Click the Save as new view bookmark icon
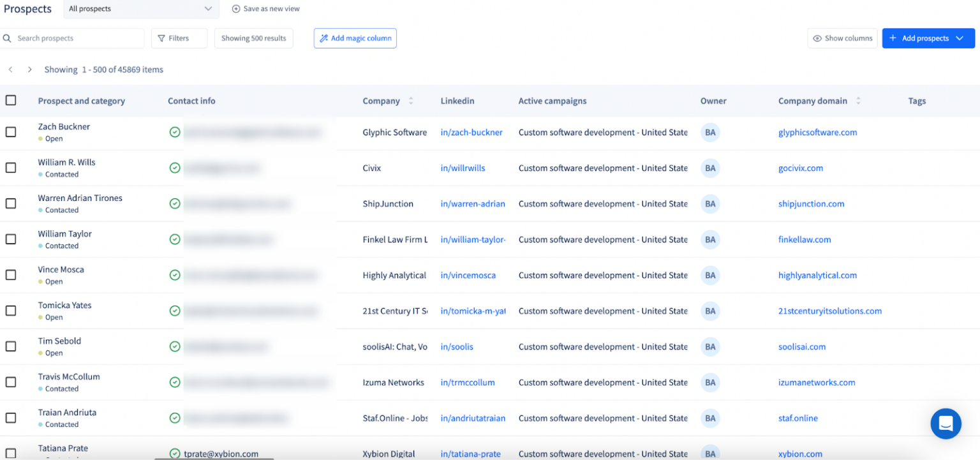This screenshot has width=980, height=460. point(237,8)
